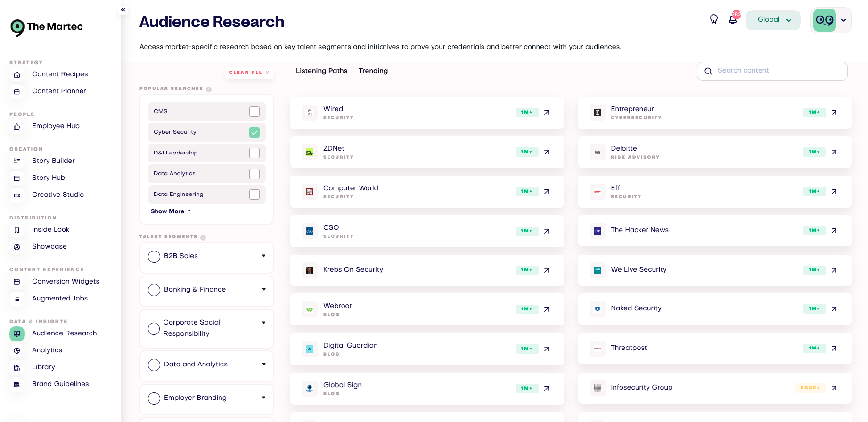Open Threatpost listening path card

[714, 349]
